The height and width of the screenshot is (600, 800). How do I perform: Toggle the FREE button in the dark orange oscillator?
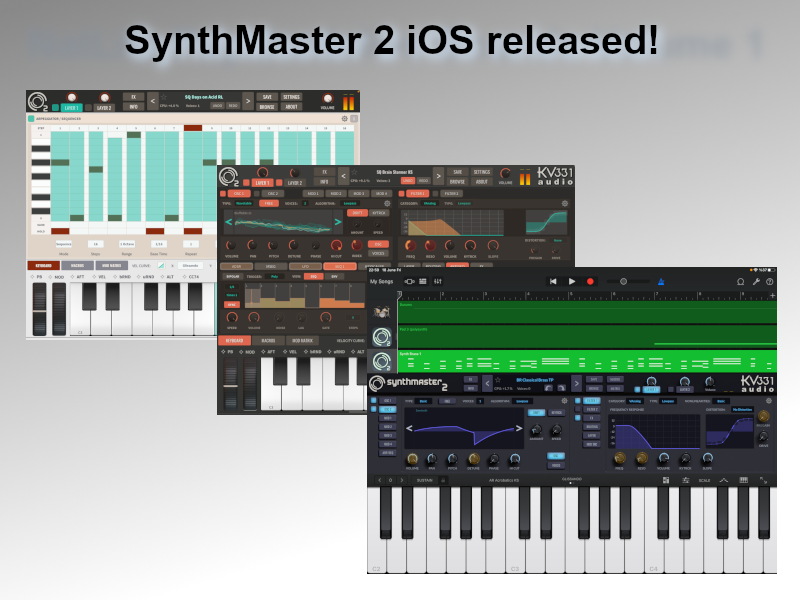click(x=269, y=204)
